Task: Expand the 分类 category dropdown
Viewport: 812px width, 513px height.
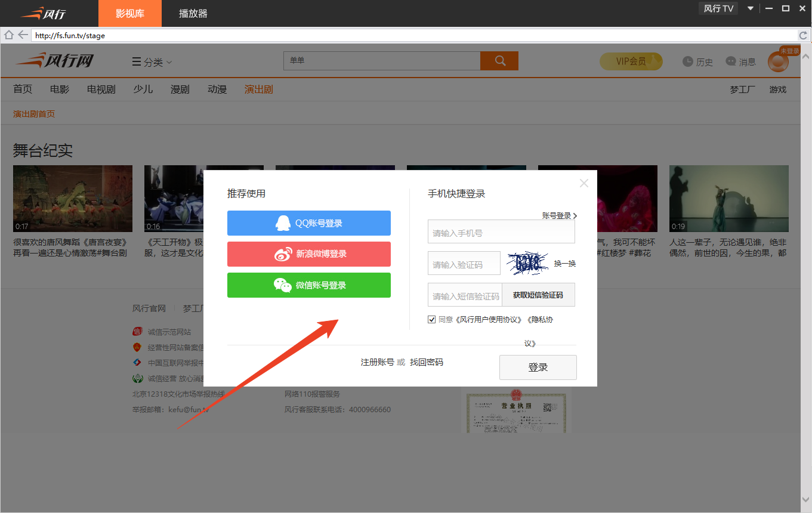Action: tap(152, 62)
